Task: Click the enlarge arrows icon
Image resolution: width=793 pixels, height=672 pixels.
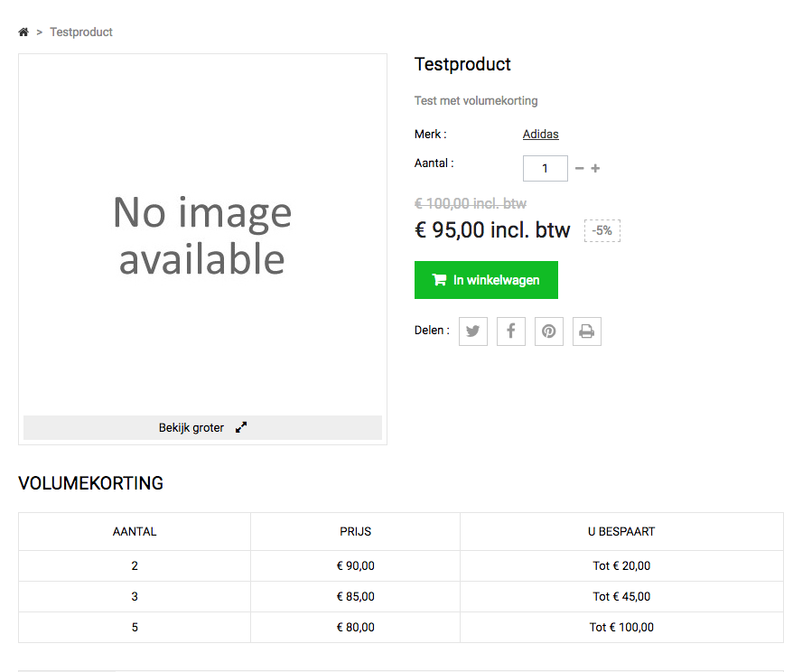Action: point(241,428)
